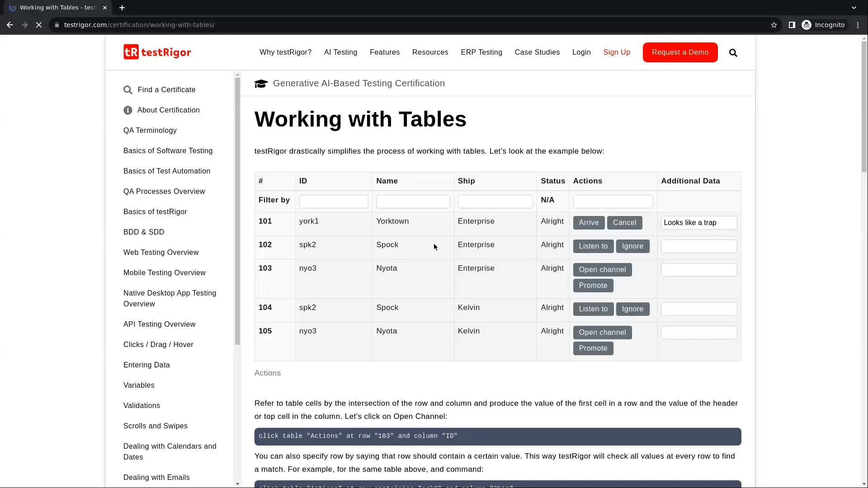
Task: Click Listen to button in row 102
Action: point(593,246)
